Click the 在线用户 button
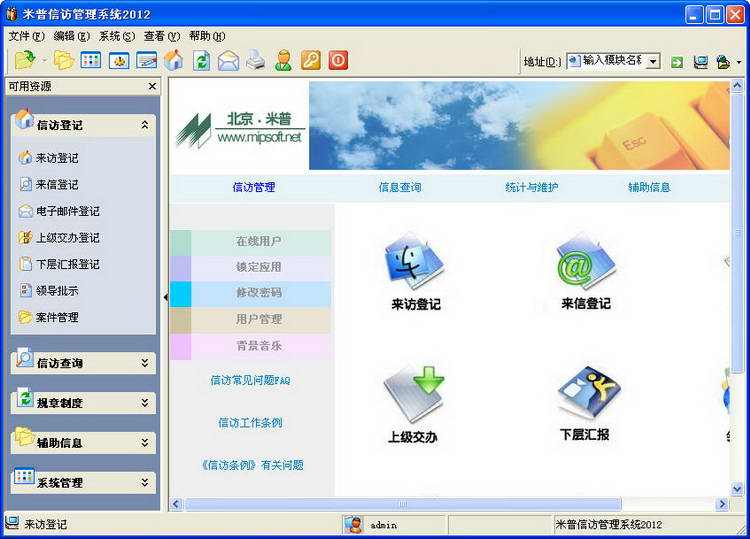This screenshot has height=539, width=750. (250, 242)
